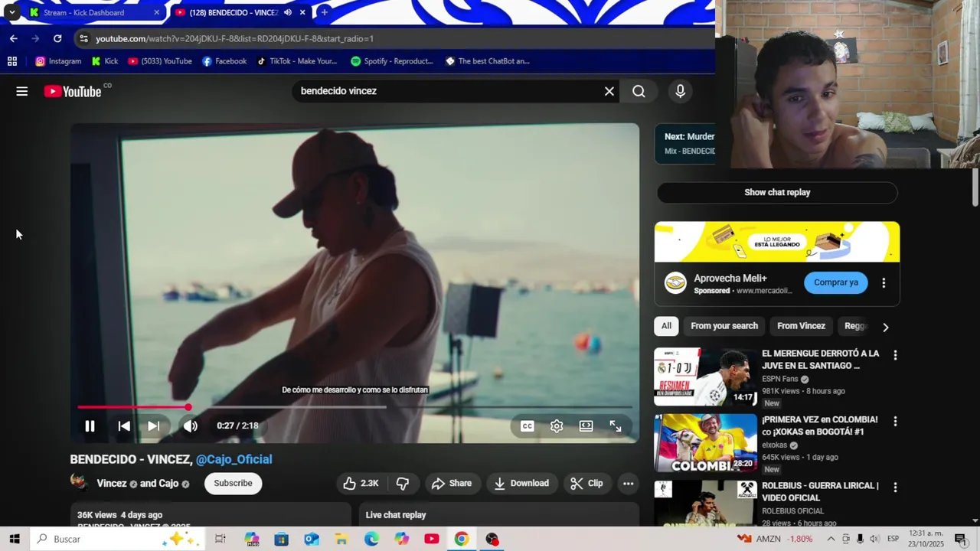This screenshot has height=551, width=980.
Task: Open options for the El Merengue video
Action: 895,355
